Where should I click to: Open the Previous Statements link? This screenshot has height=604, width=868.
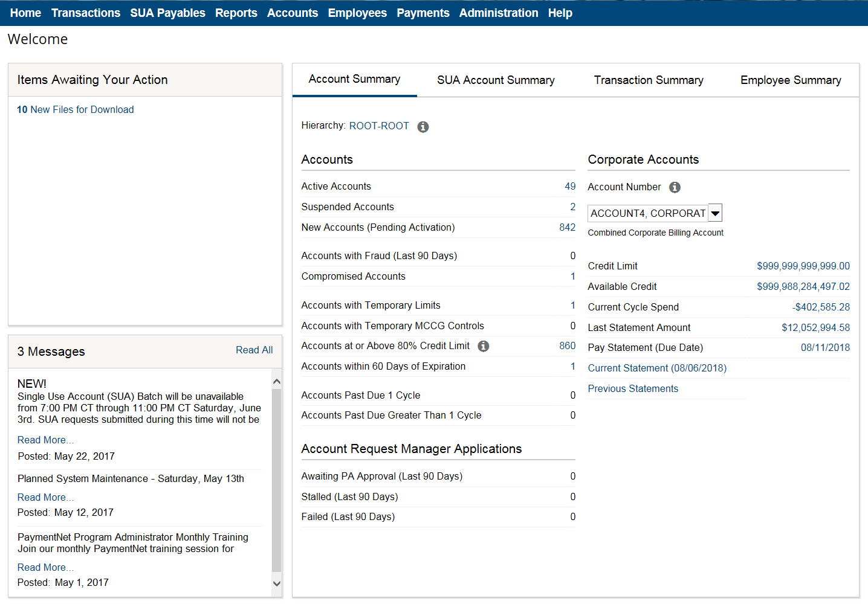633,388
